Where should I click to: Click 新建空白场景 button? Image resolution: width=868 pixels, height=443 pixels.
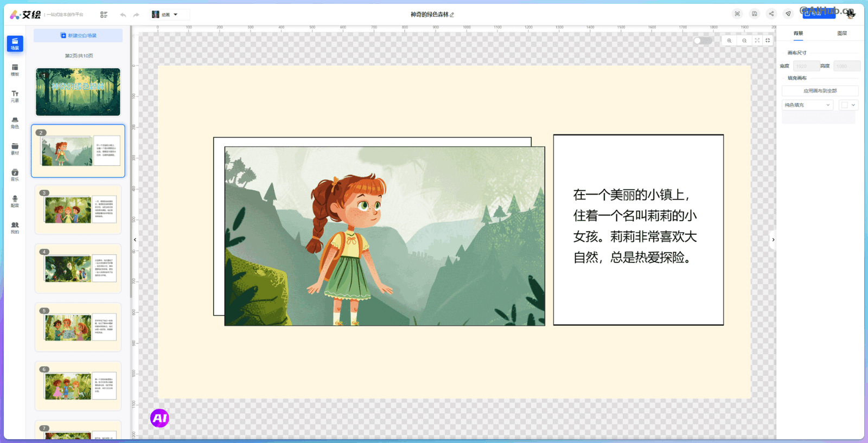(x=78, y=36)
